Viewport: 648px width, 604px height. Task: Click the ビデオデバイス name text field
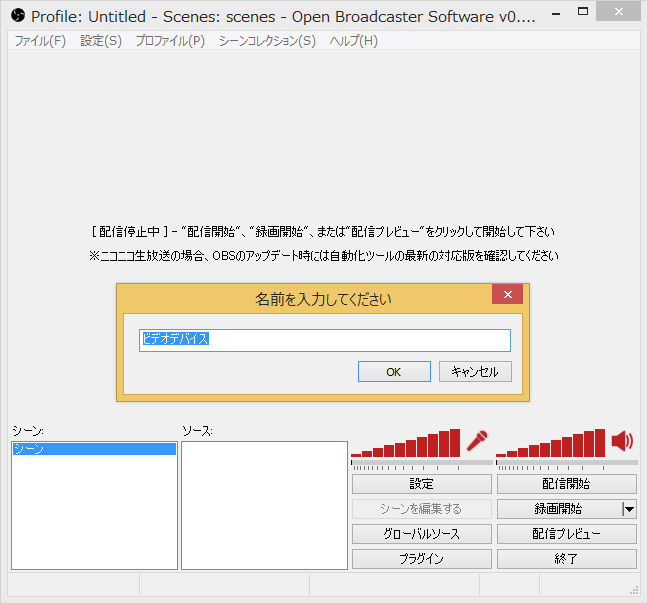[325, 340]
